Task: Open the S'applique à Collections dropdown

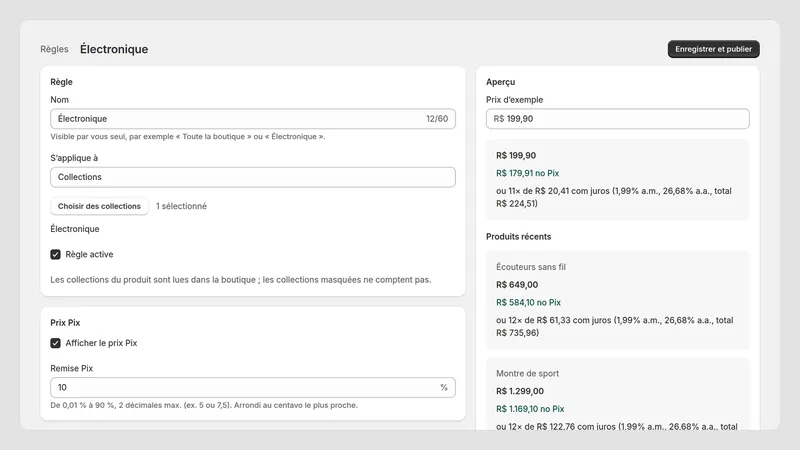Action: pos(253,177)
